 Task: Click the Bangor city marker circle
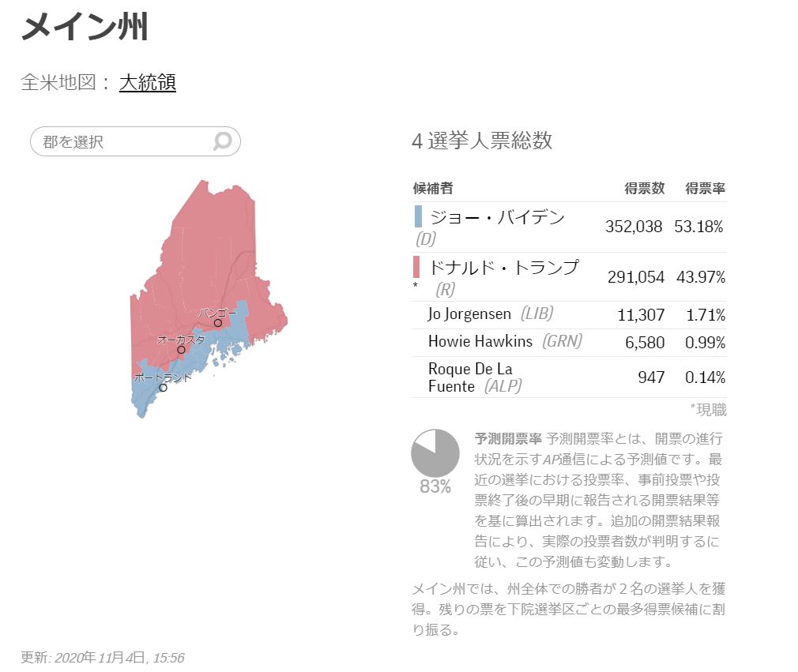218,323
